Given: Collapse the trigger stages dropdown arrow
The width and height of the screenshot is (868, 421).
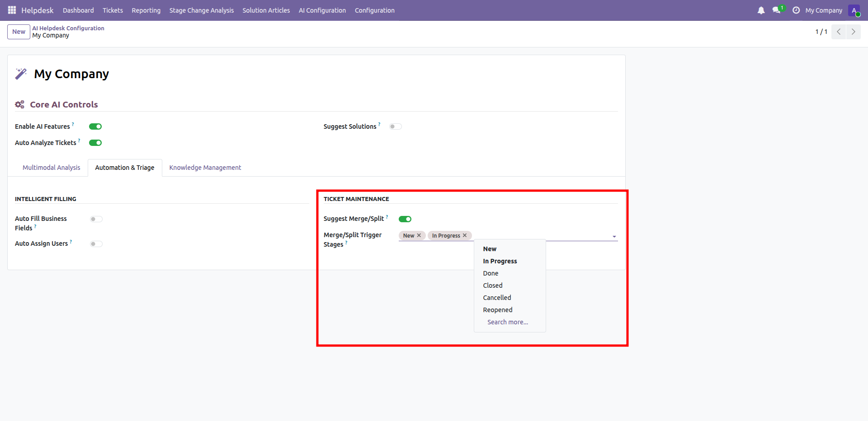Looking at the screenshot, I should [614, 237].
